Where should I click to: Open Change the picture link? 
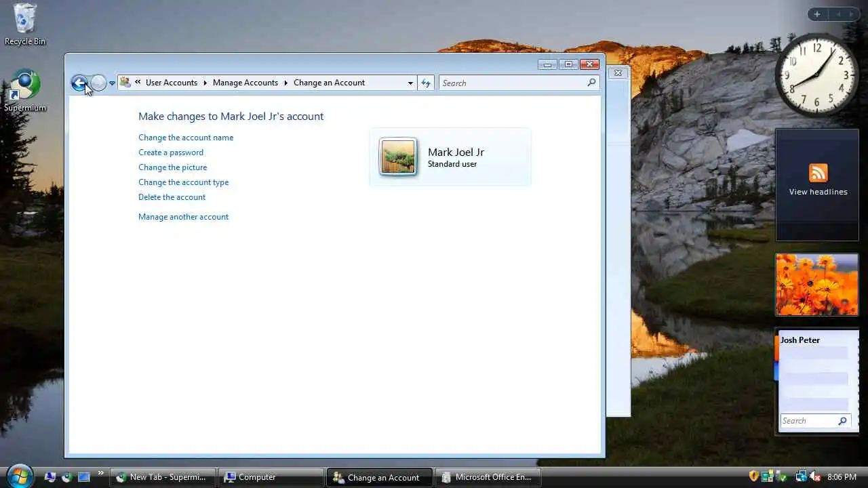coord(173,167)
